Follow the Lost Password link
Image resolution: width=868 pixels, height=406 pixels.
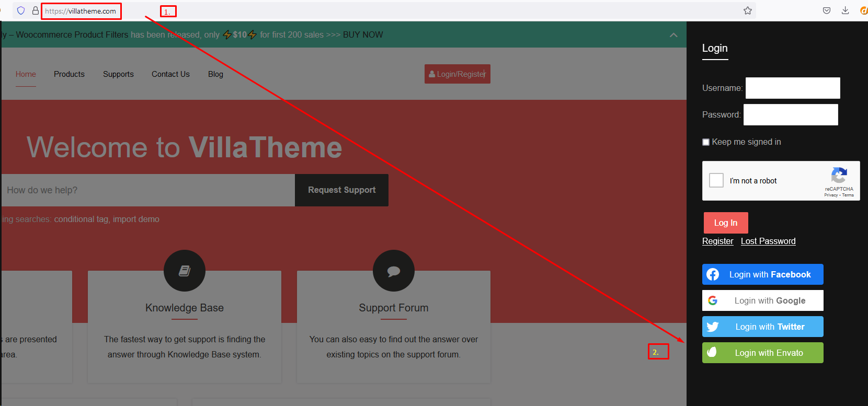[768, 241]
